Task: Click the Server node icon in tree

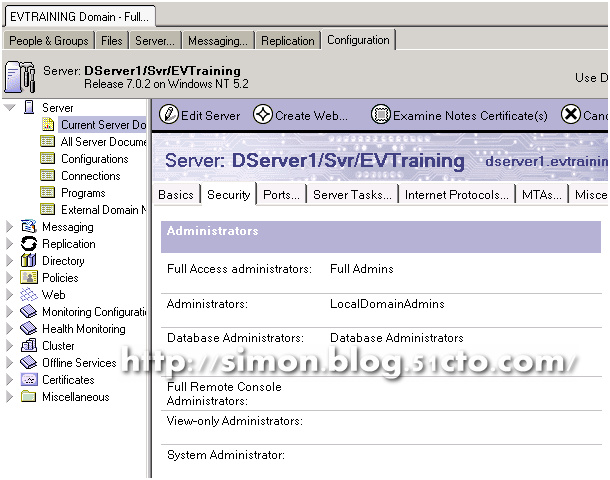Action: tap(29, 107)
